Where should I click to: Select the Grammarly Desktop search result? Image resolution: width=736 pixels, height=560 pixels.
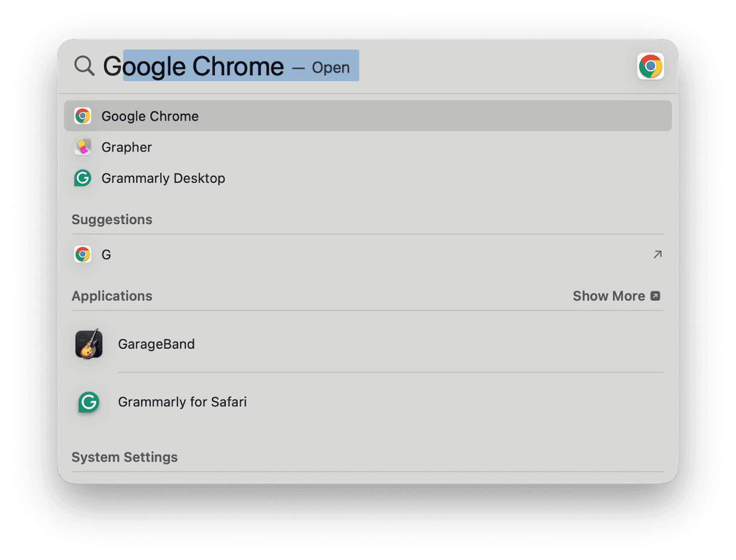(163, 178)
